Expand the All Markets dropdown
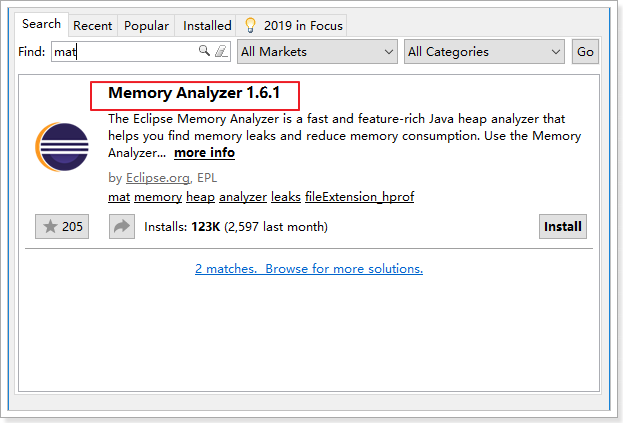Screen dimensions: 623x423 [318, 51]
